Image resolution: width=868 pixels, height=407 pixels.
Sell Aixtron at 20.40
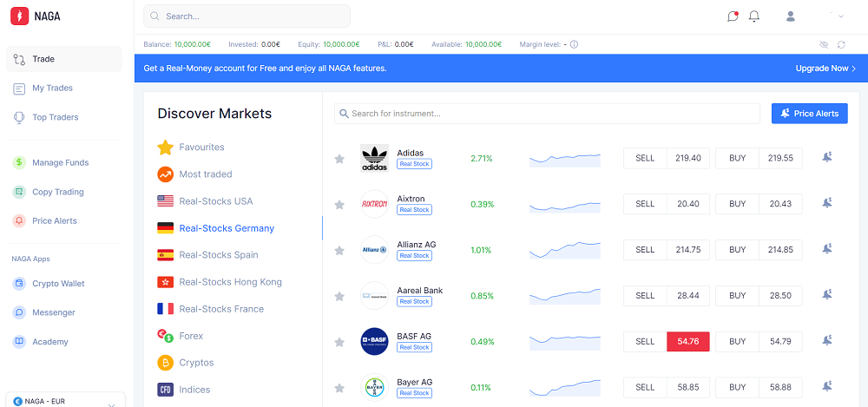pos(667,204)
